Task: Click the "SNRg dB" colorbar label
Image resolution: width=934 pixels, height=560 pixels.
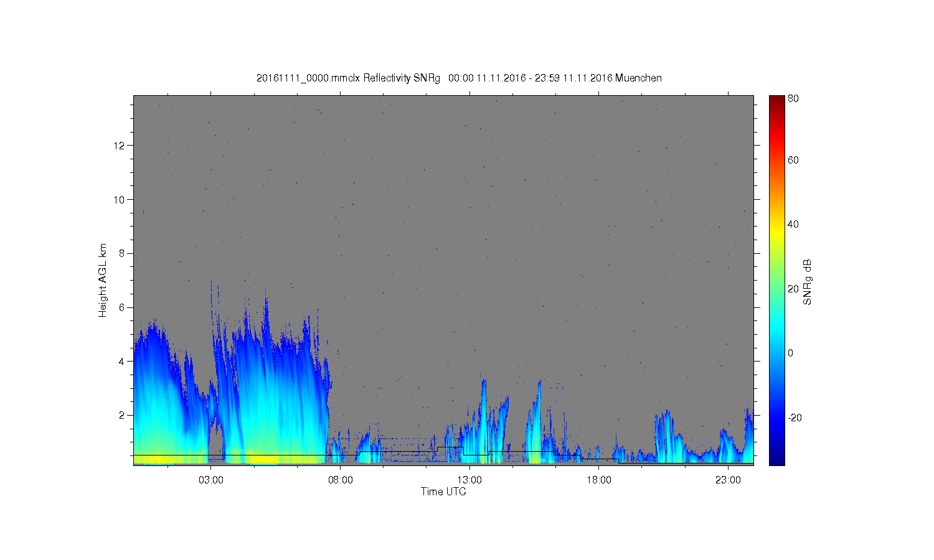Action: (808, 282)
